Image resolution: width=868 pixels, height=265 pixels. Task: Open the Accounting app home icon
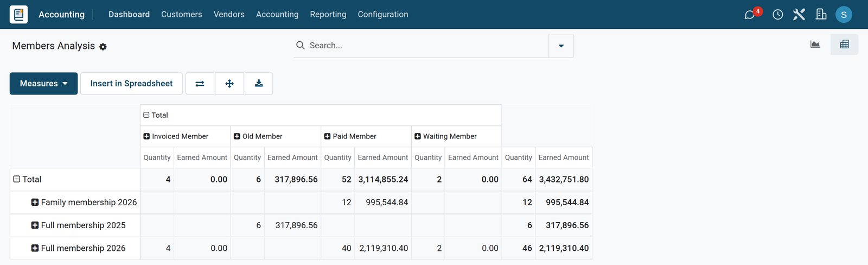click(x=19, y=14)
